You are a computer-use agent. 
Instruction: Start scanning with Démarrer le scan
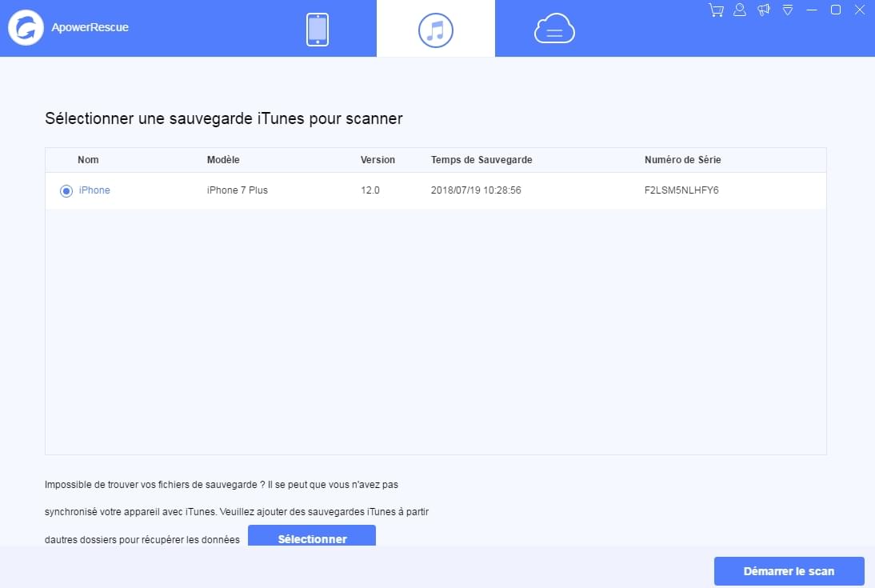tap(789, 570)
